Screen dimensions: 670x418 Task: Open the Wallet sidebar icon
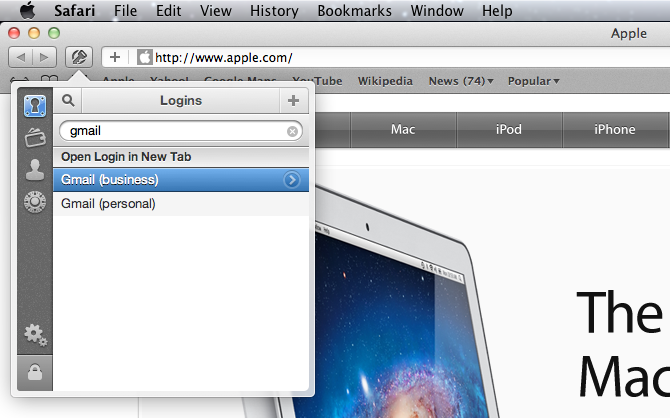[35, 137]
